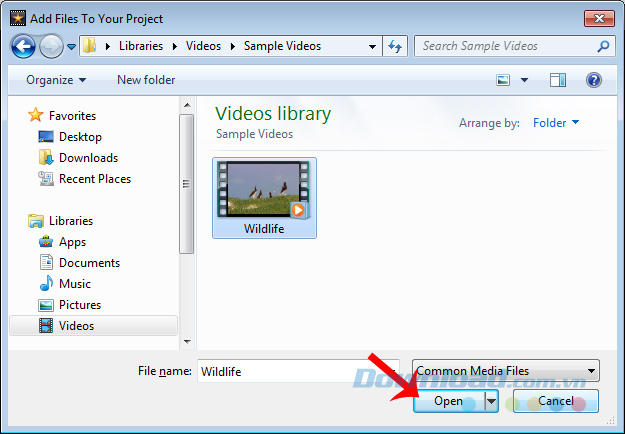Open the Apps library

[x=73, y=242]
